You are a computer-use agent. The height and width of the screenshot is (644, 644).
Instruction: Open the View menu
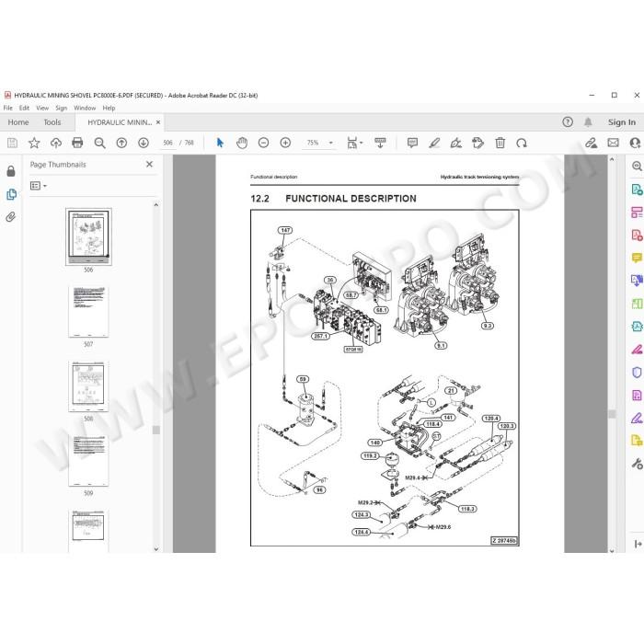click(42, 108)
